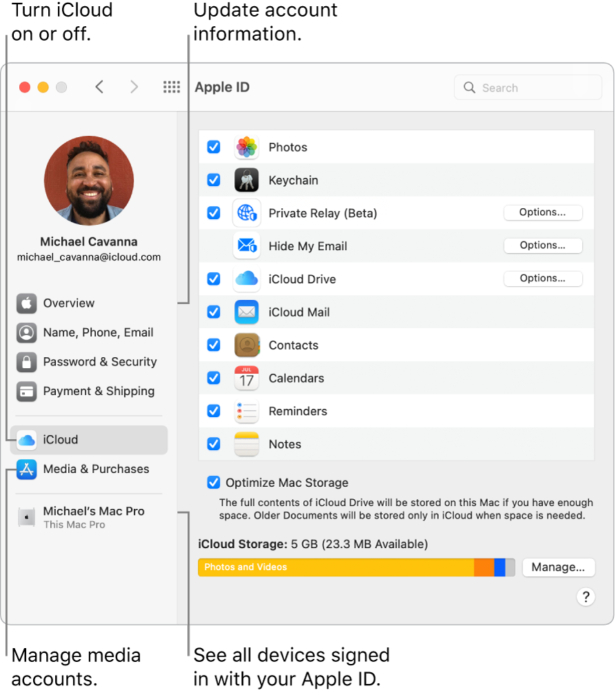Select the Photos icon in iCloud services list
616x695 pixels.
click(247, 147)
